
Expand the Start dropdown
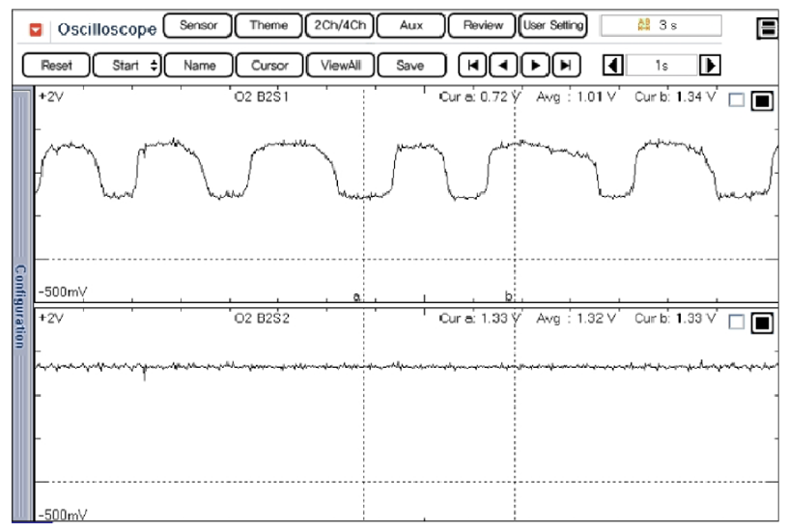click(x=127, y=66)
